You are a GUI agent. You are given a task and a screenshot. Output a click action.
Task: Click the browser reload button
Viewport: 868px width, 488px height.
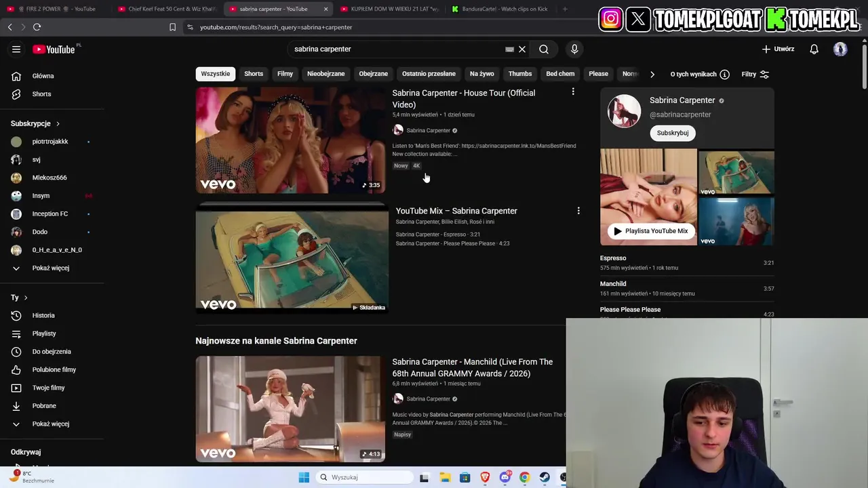tap(37, 27)
